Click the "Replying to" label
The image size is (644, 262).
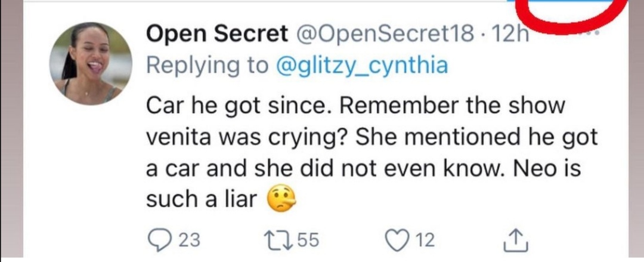point(207,65)
